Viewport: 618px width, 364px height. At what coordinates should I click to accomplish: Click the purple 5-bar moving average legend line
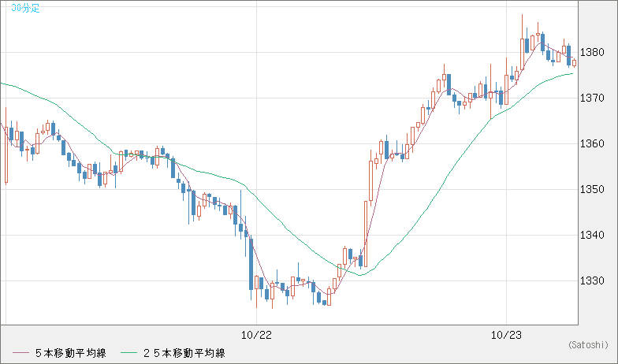20,353
